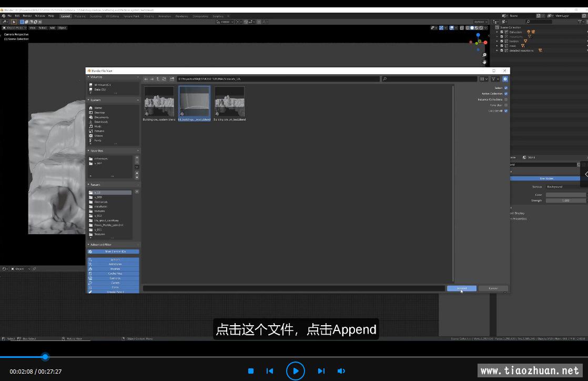Click the video progress slider handle
Screen dimensions: 588x381
(45, 357)
